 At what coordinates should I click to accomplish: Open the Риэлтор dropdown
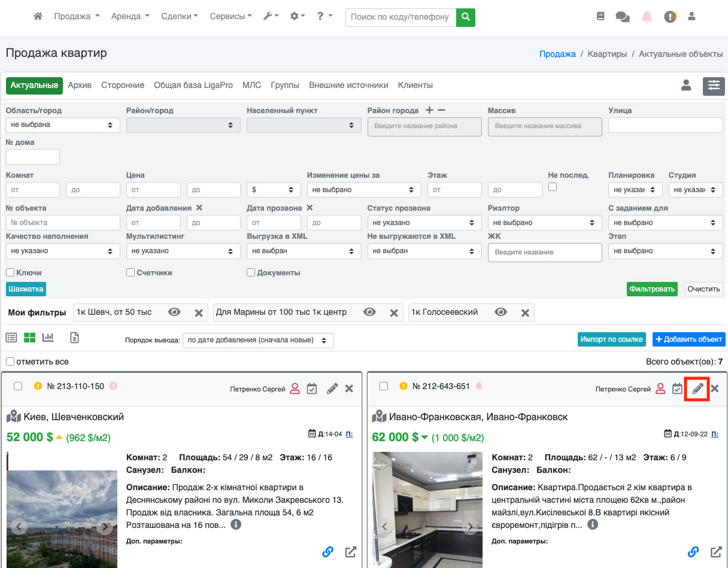pyautogui.click(x=544, y=223)
